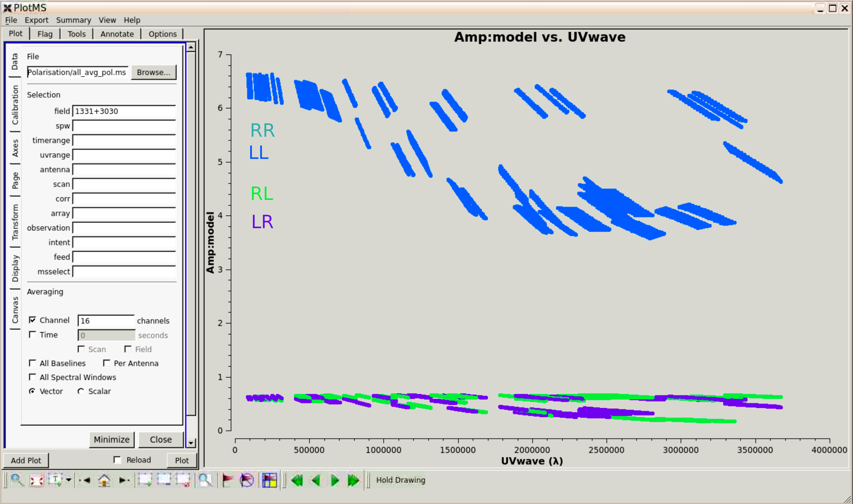Select the Zoom magnifier tool
The image size is (853, 504).
[17, 480]
